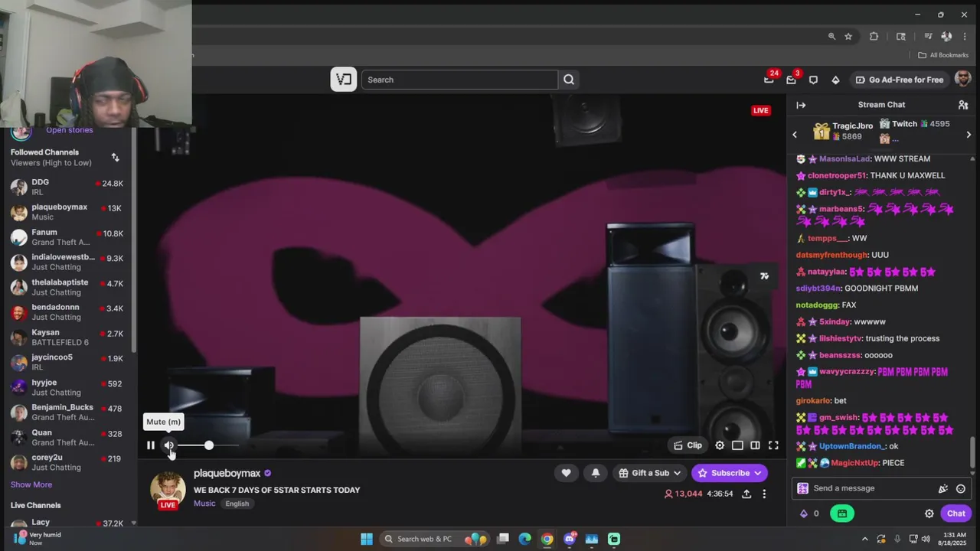Image resolution: width=980 pixels, height=551 pixels.
Task: Toggle theatre mode on the player
Action: (737, 445)
